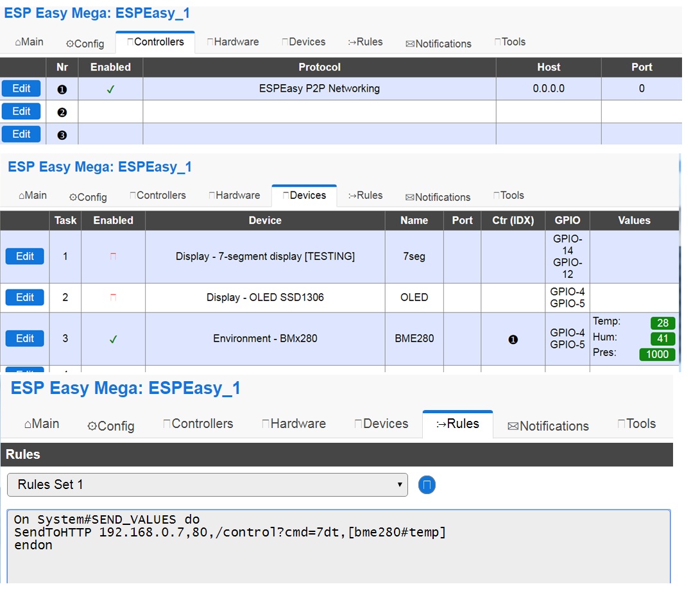The image size is (700, 591).
Task: Click the circled 3 icon in the controllers Nr column
Action: tap(62, 135)
